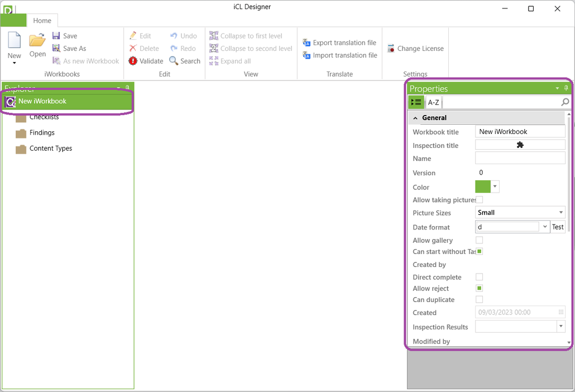Click Export translation file icon
This screenshot has height=392, width=575.
coord(306,43)
